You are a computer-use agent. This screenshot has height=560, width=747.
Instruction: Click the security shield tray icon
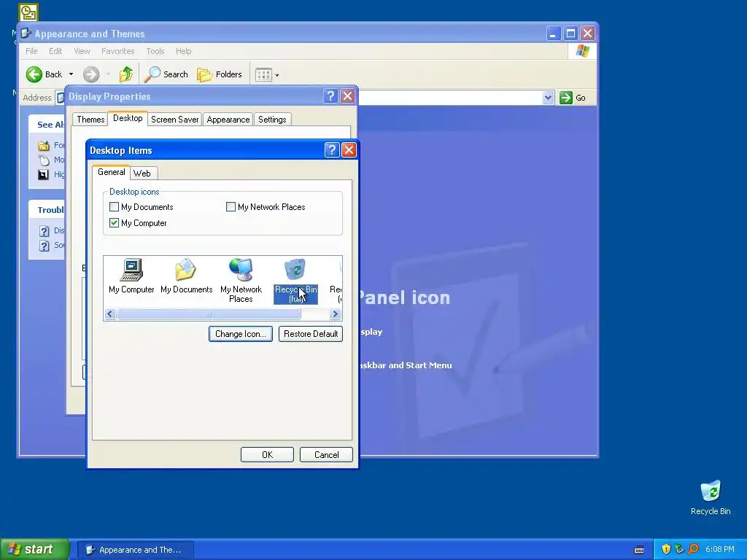coord(666,549)
